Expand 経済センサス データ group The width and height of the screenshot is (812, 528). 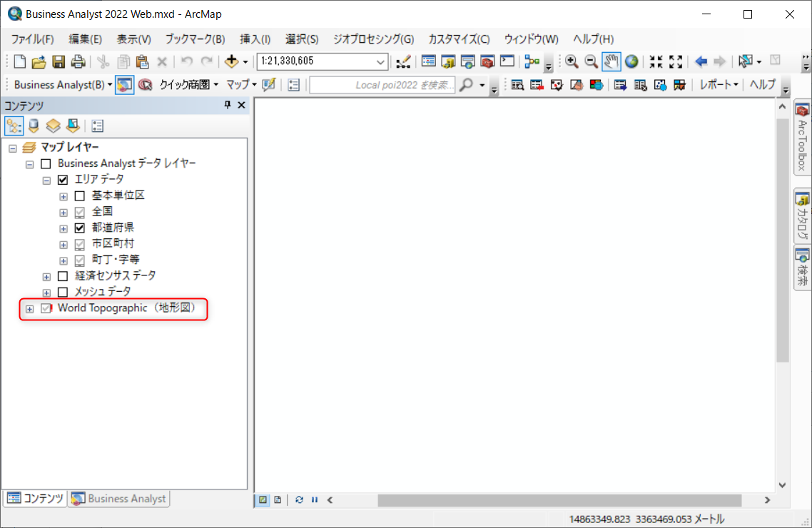click(46, 277)
